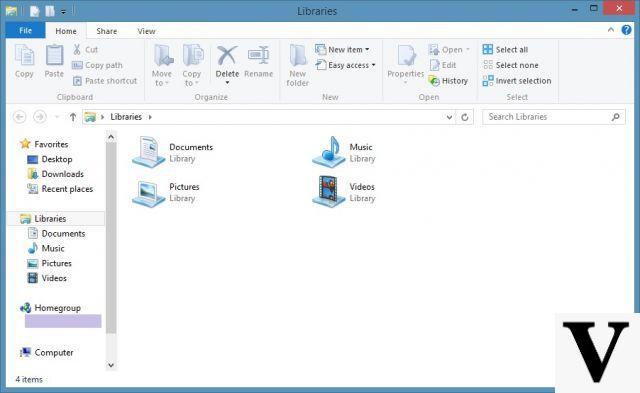This screenshot has height=393, width=640.
Task: Open the Copy to dropdown
Action: [x=192, y=65]
